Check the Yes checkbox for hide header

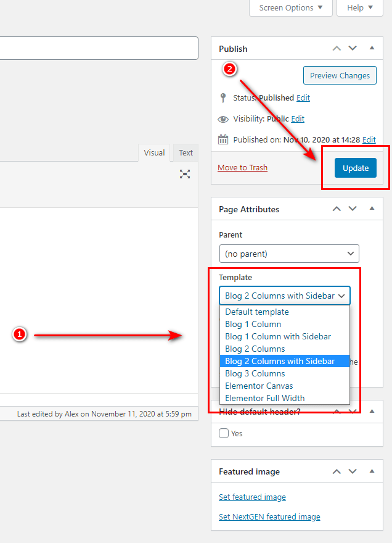224,433
